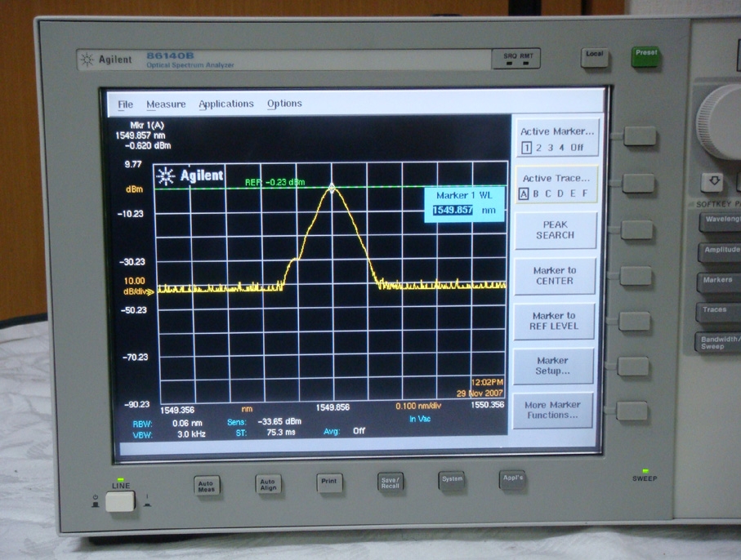741x560 pixels.
Task: Turn active marker Off
Action: point(577,147)
